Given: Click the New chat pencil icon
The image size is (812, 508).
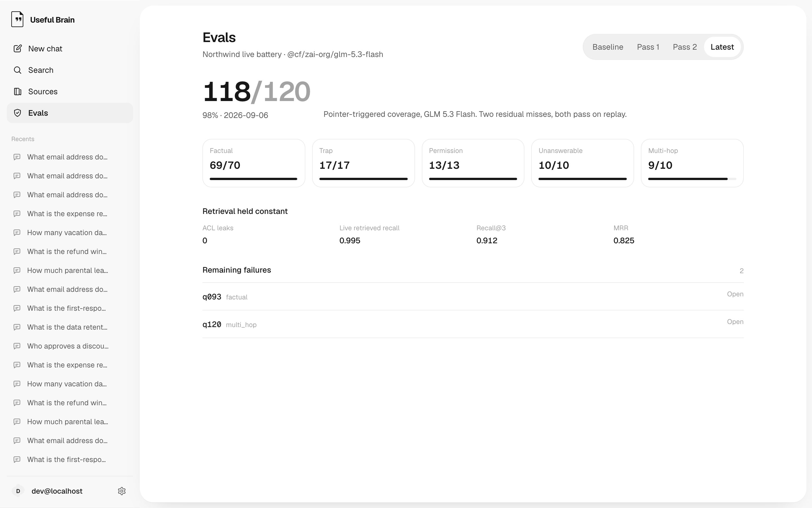Looking at the screenshot, I should click(x=17, y=48).
